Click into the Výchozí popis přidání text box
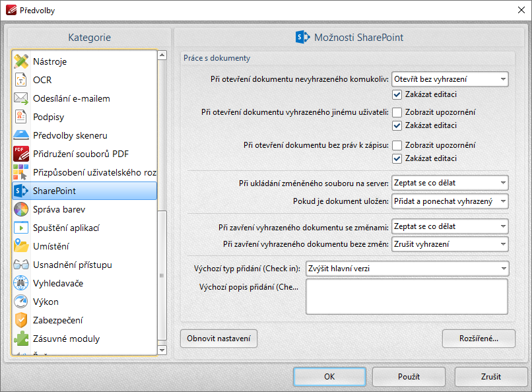 click(x=407, y=297)
